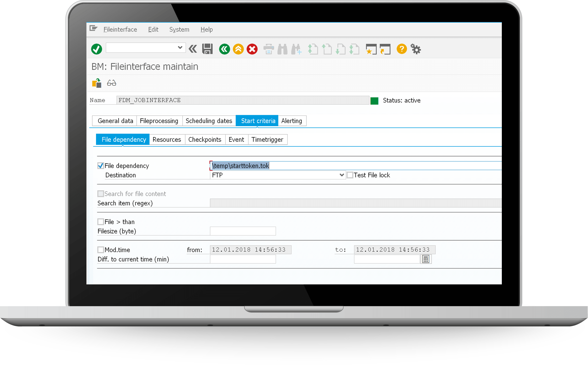Select the Alerting tab
The width and height of the screenshot is (588, 365).
click(291, 121)
